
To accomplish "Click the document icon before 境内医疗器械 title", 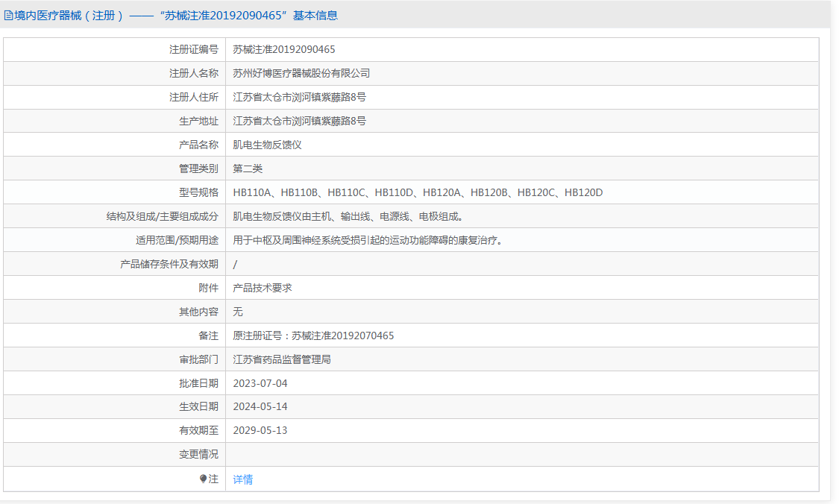I will (8, 16).
